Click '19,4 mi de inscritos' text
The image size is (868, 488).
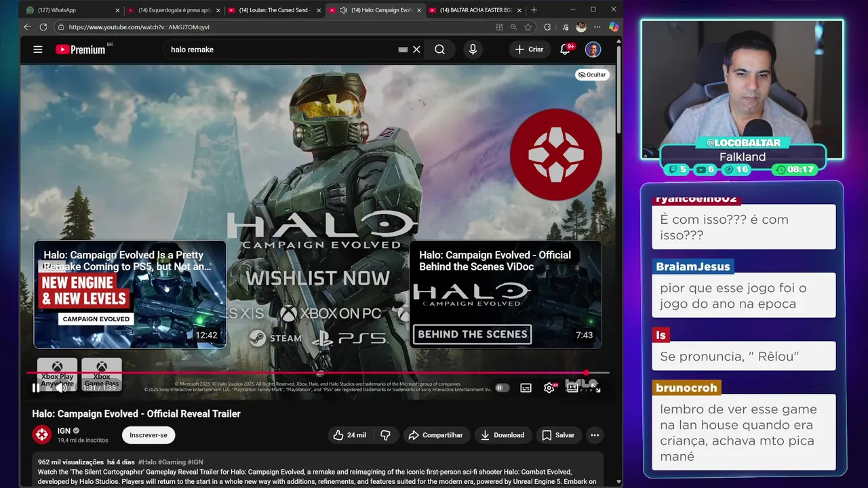click(x=83, y=441)
